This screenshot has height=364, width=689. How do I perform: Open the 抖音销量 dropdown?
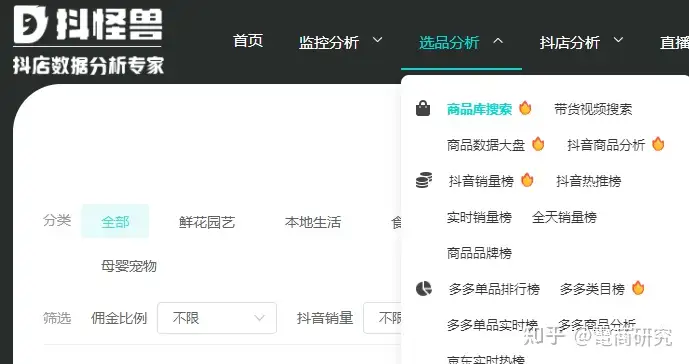coord(382,318)
